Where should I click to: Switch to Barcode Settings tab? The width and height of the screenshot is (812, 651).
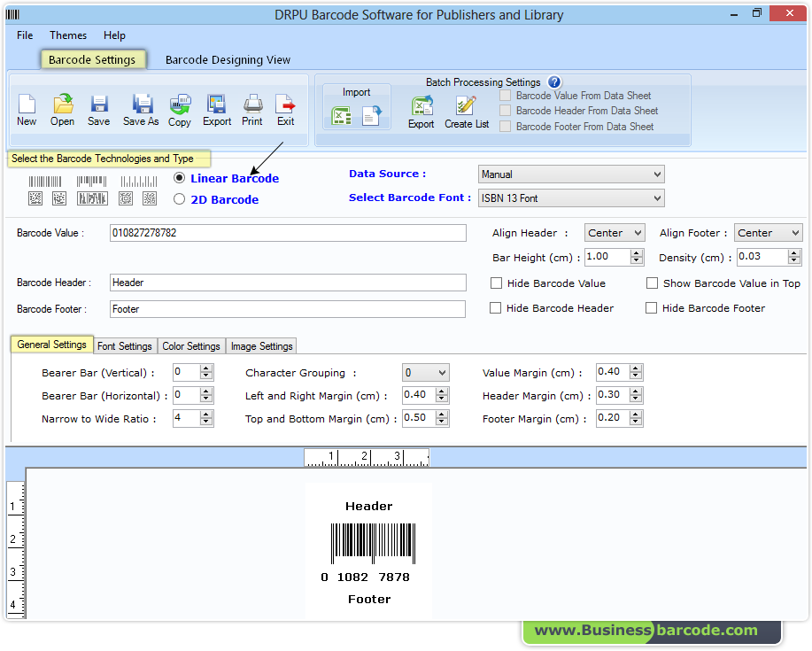tap(92, 59)
